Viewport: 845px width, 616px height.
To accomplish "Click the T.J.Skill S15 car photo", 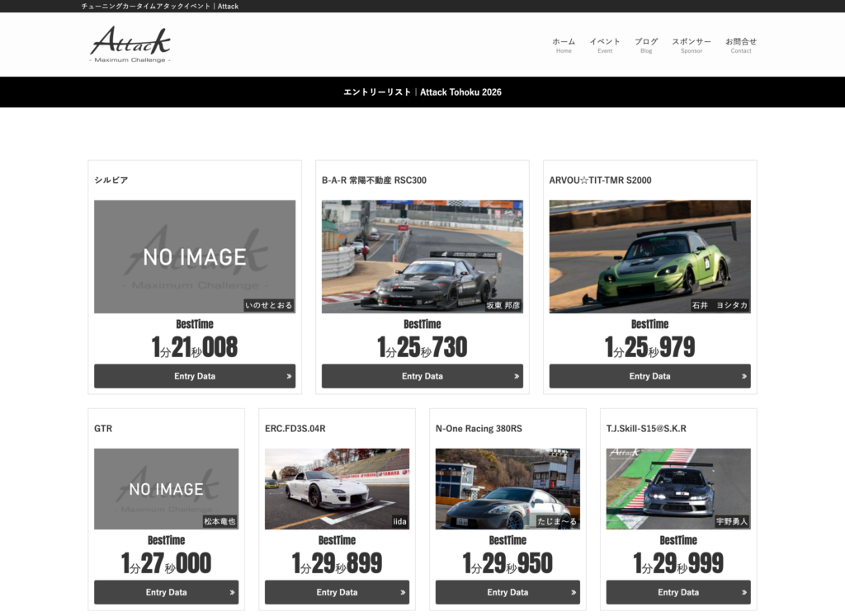I will [678, 488].
